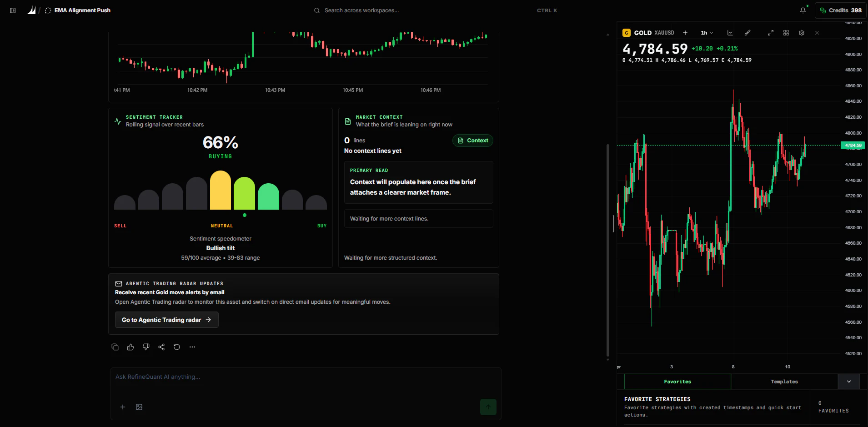Toggle the left sidebar panel icon
The height and width of the screenshot is (427, 868).
pyautogui.click(x=13, y=10)
